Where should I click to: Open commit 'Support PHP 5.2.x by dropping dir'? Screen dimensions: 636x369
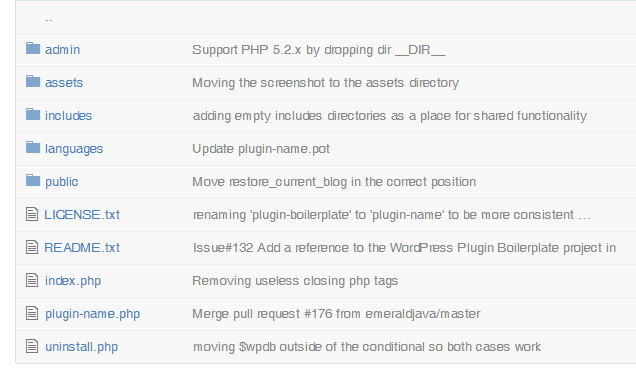tap(319, 49)
